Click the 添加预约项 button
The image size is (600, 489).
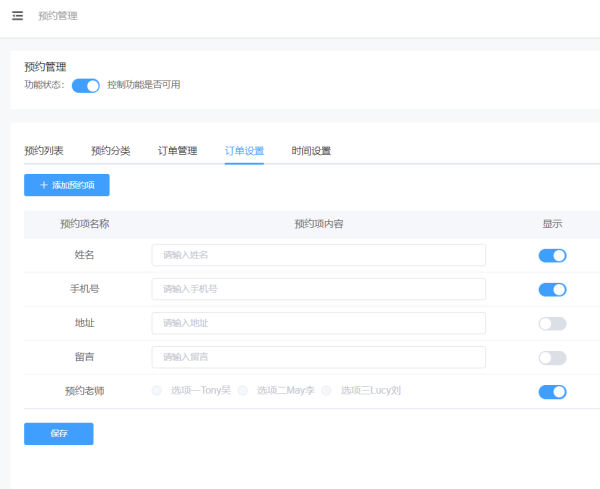point(67,185)
